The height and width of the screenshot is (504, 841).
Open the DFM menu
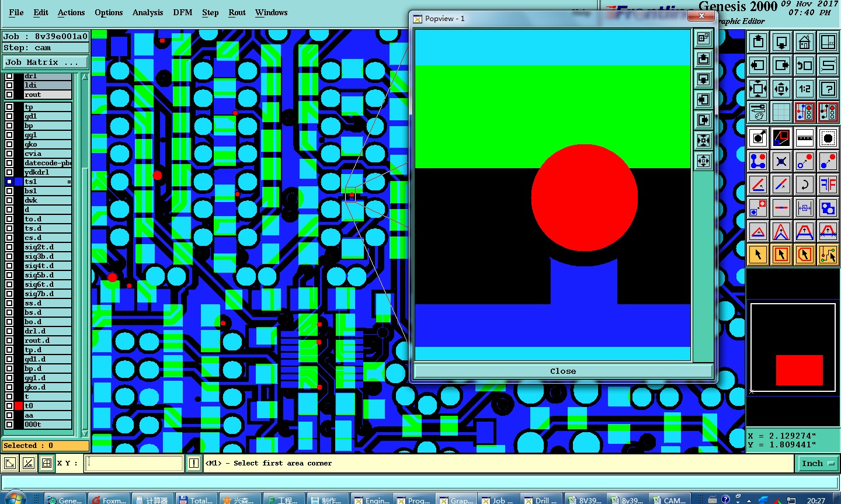click(x=183, y=12)
